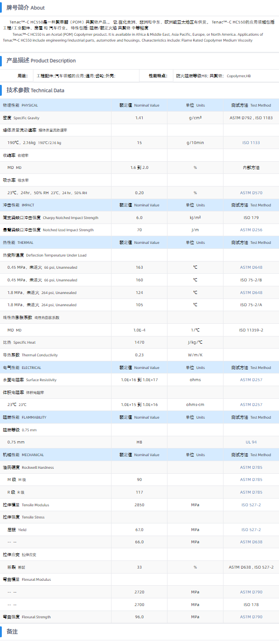
Task: Select the water absorption value 0.20
Action: 139,193
